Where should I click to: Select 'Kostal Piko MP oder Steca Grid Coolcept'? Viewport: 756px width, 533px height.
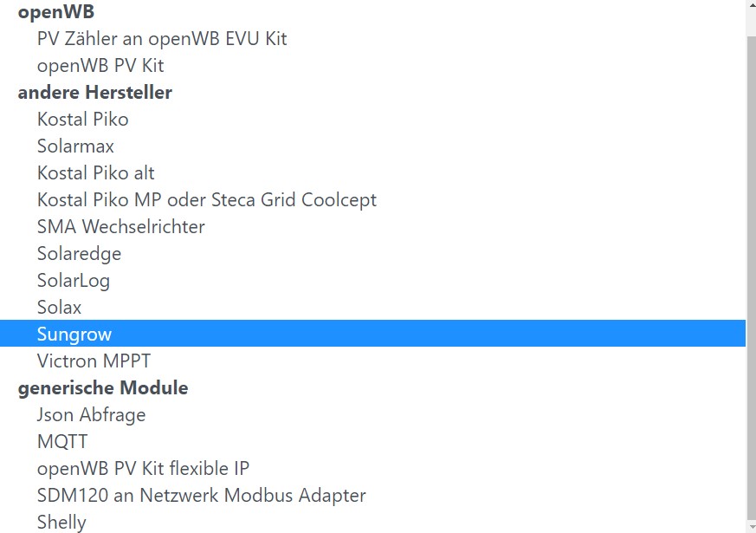(207, 200)
